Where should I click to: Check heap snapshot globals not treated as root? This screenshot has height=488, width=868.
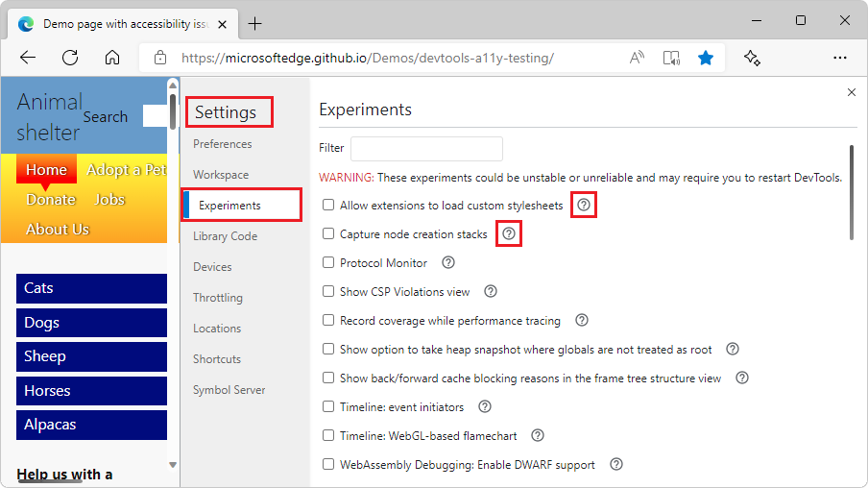[x=328, y=349]
